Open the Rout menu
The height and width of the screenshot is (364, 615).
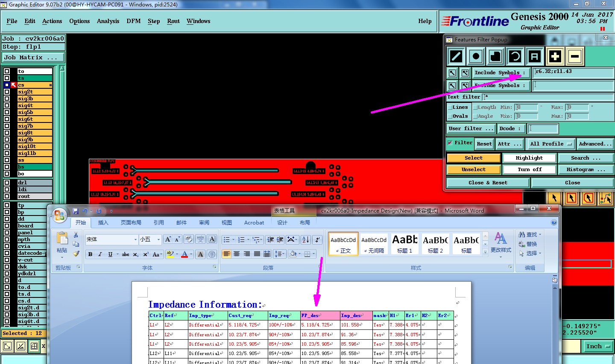(x=173, y=21)
